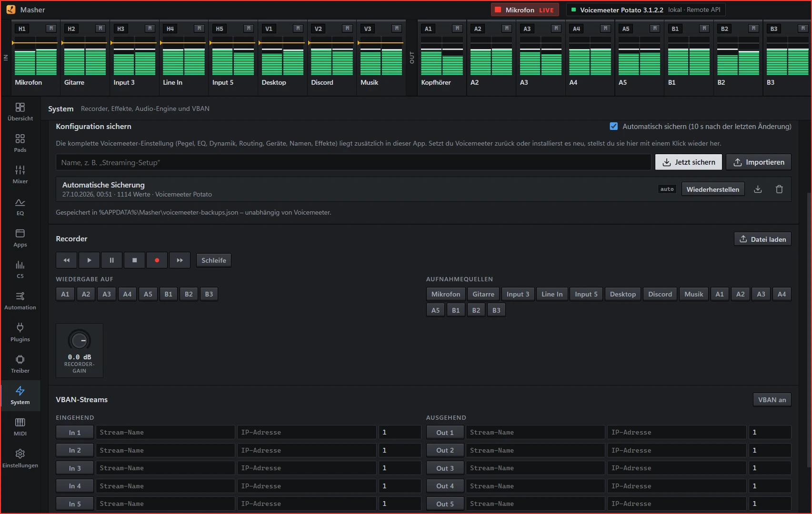Open the MIDI sidebar page
Viewport: 812px width, 514px height.
(20, 427)
